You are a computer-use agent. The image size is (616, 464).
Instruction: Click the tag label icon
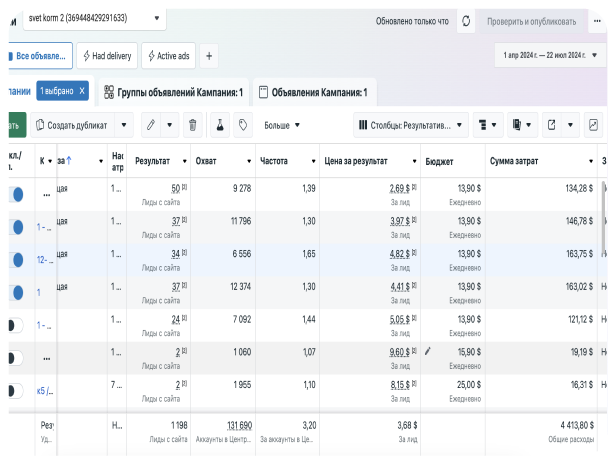tap(242, 125)
